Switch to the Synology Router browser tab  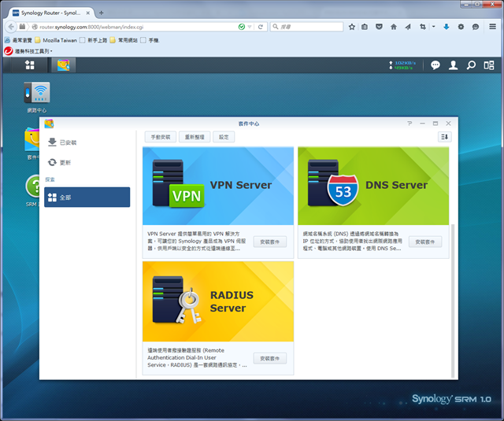(50, 13)
